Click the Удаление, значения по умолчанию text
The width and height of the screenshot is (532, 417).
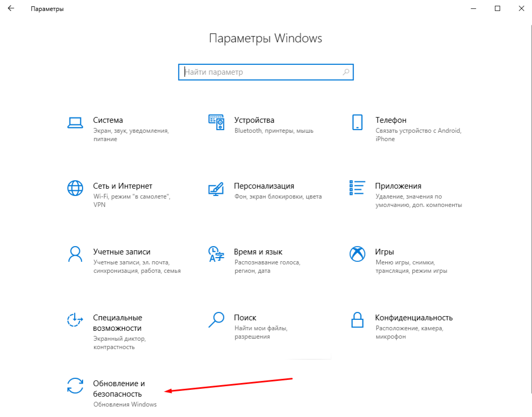[419, 201]
